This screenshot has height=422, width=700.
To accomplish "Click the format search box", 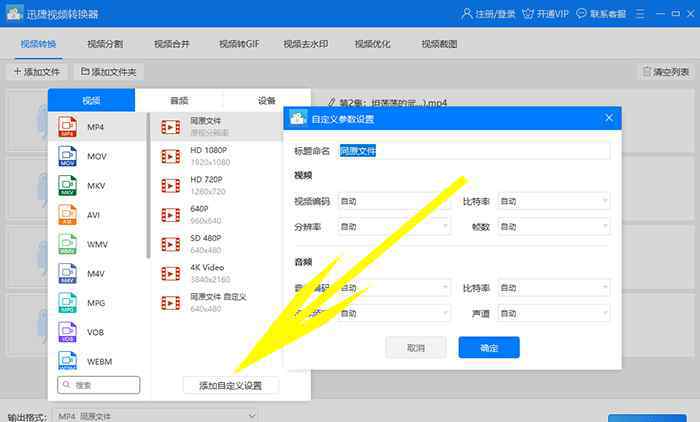I will tap(99, 385).
